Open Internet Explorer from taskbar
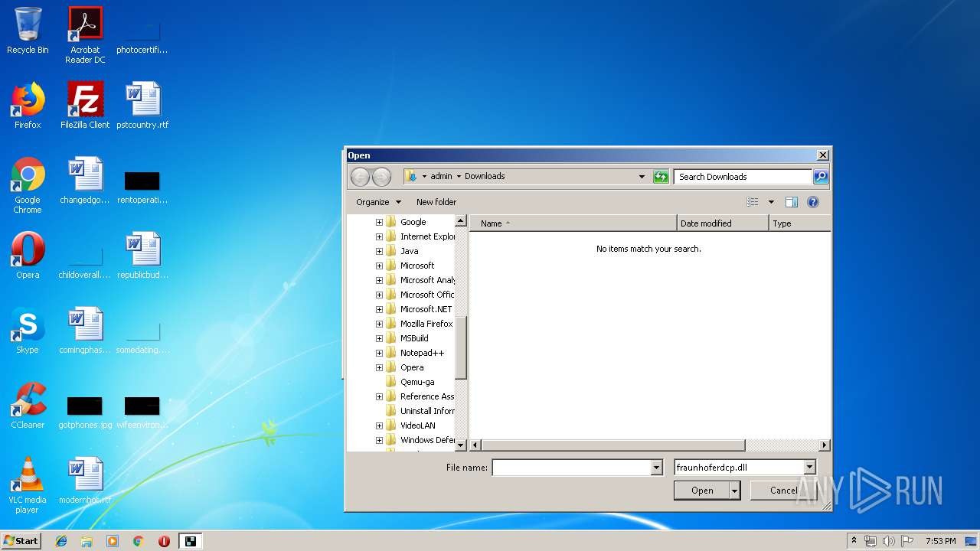This screenshot has width=980, height=551. coord(61,541)
